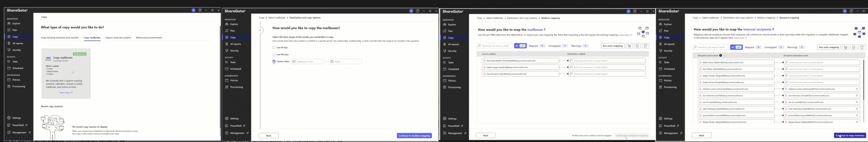
Task: Open Settings in the first ShareGate window
Action: (x=17, y=118)
